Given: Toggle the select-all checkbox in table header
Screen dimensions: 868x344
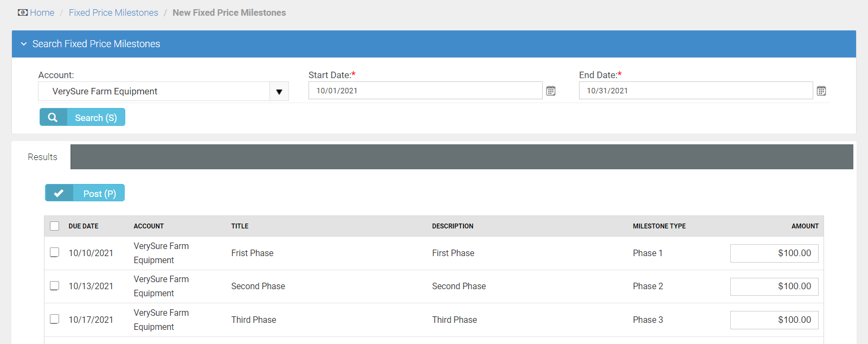Looking at the screenshot, I should point(55,226).
